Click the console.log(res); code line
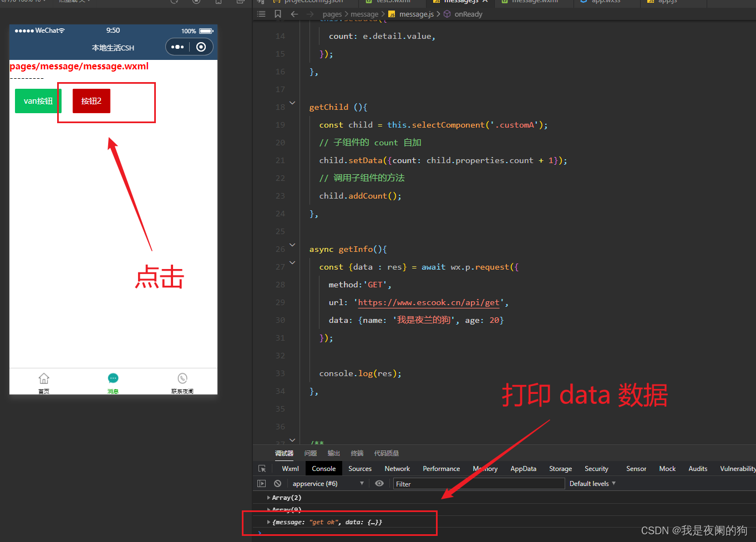The width and height of the screenshot is (756, 542). (361, 373)
